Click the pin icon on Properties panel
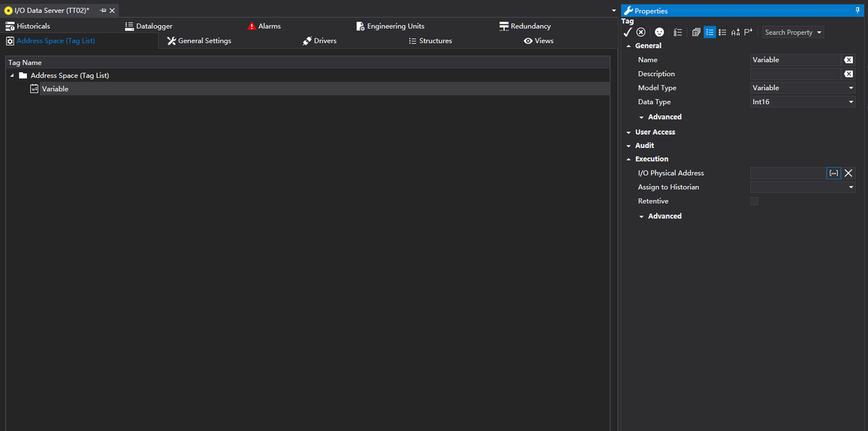Image resolution: width=868 pixels, height=431 pixels. [858, 11]
